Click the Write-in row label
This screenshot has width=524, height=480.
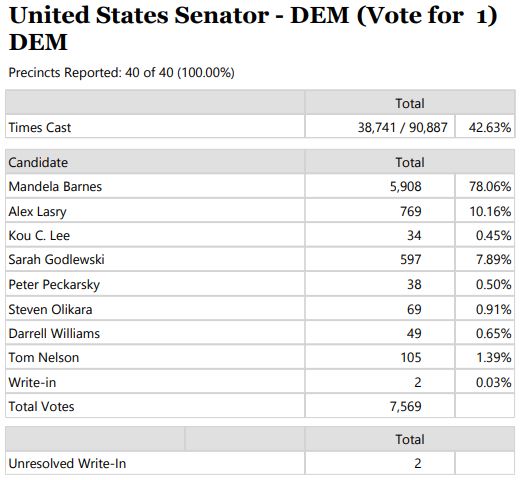pyautogui.click(x=32, y=382)
